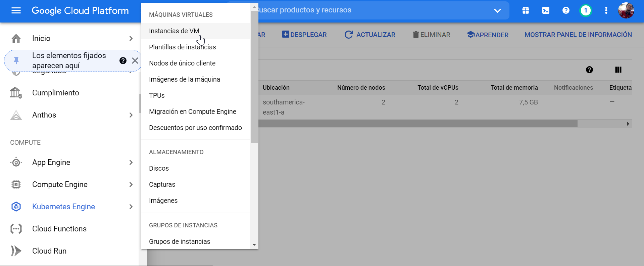The image size is (644, 266).
Task: Select Instancias de VM in the flyout menu
Action: [196, 31]
